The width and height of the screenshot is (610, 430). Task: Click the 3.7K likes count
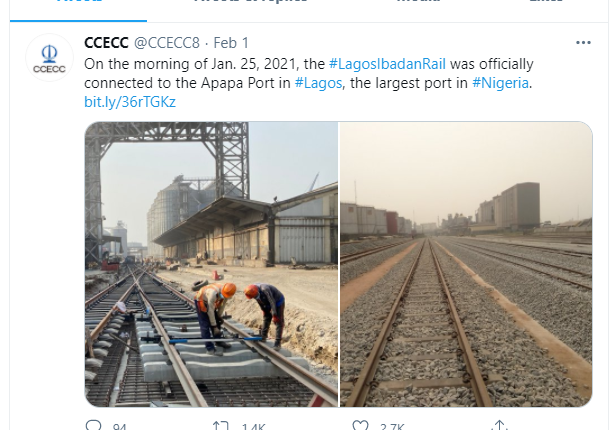[x=390, y=427]
